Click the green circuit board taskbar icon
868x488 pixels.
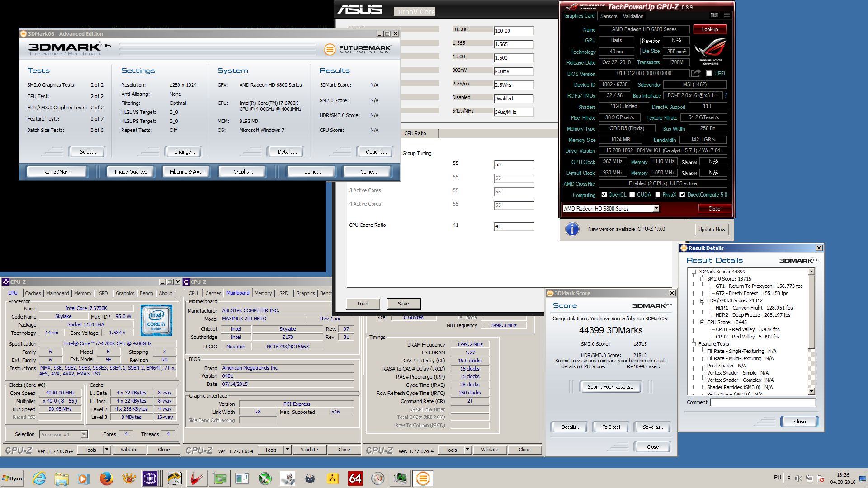click(x=220, y=478)
